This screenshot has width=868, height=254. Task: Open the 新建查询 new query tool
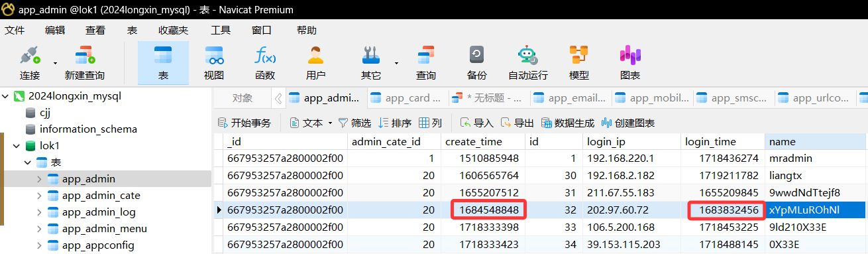(x=84, y=63)
